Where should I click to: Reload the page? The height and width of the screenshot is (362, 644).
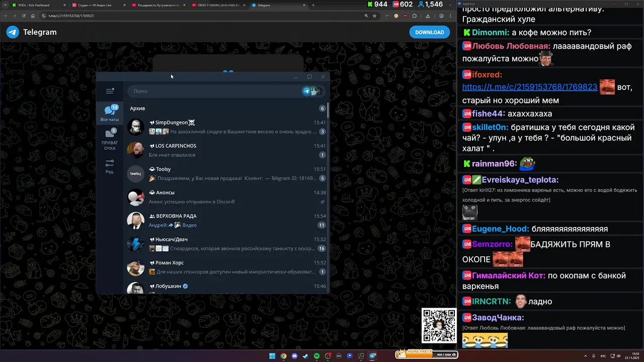24,16
